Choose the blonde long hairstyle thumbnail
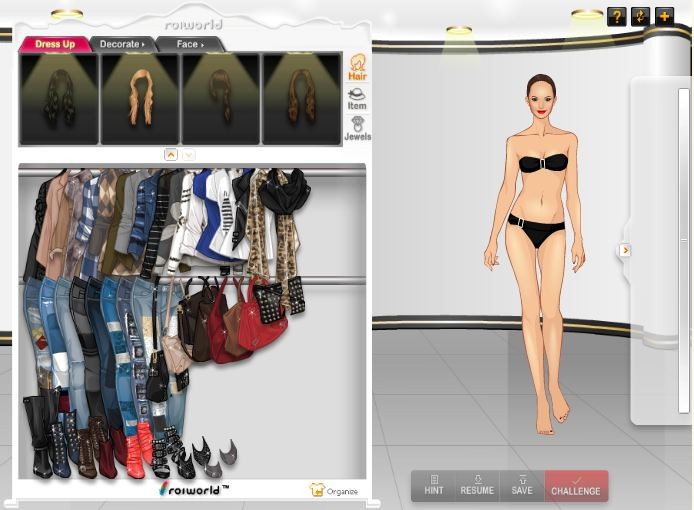Image resolution: width=694 pixels, height=510 pixels. pyautogui.click(x=139, y=99)
